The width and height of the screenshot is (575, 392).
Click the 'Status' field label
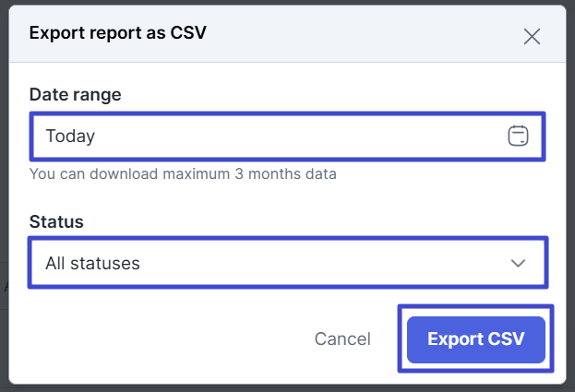pos(56,221)
